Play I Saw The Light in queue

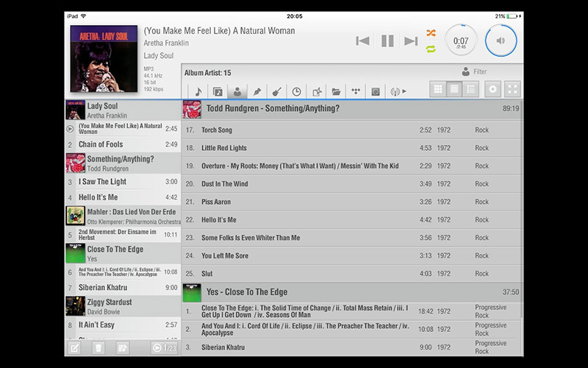123,182
